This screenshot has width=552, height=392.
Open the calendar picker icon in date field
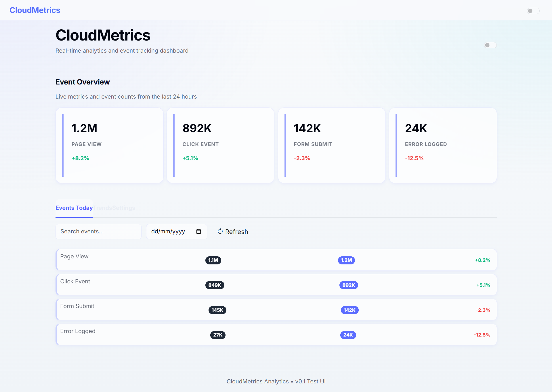[198, 232]
